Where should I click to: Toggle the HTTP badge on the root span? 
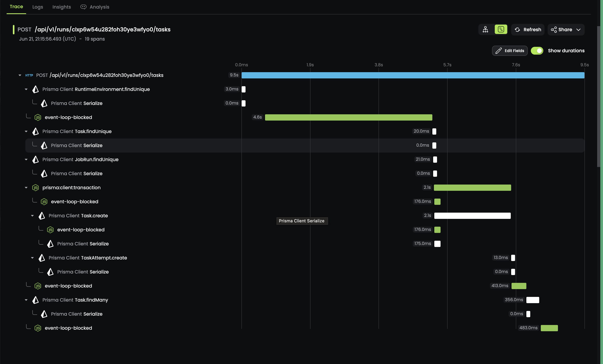click(29, 75)
